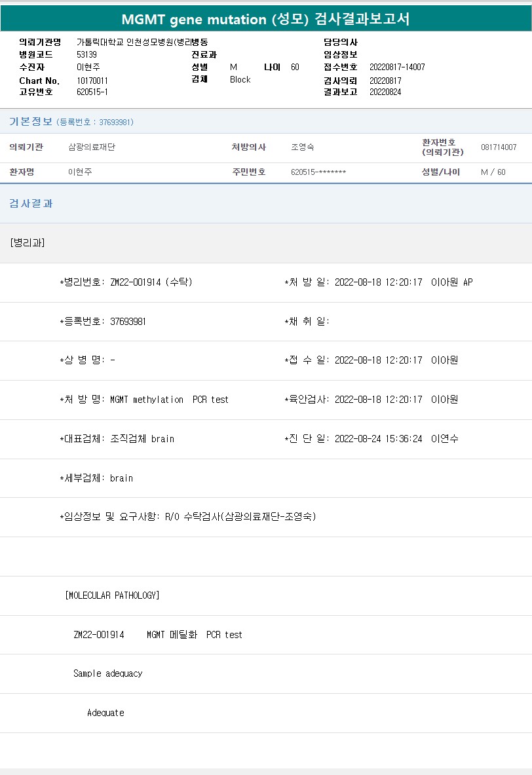Select the 환자번호 value 081714007
The image size is (532, 775).
pyautogui.click(x=498, y=147)
